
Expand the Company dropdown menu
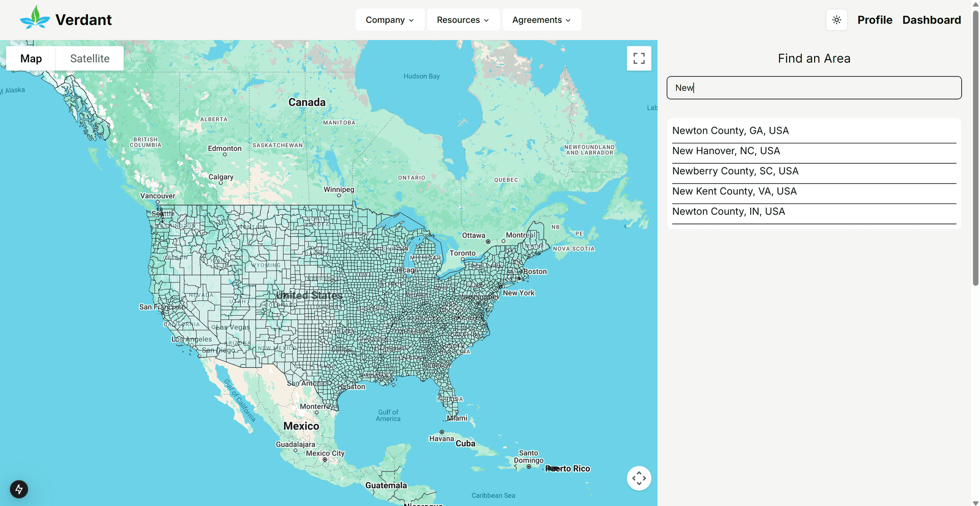pos(389,20)
